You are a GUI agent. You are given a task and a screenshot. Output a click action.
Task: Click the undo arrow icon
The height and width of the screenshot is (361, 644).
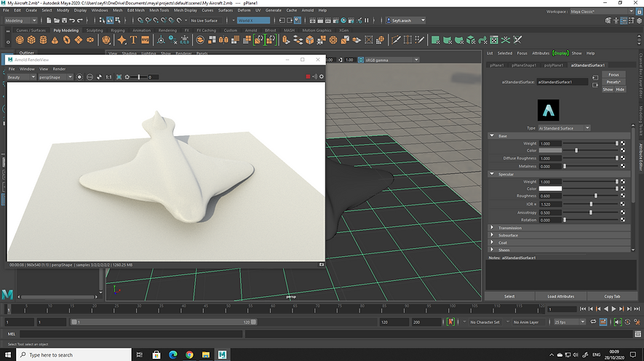(x=72, y=20)
